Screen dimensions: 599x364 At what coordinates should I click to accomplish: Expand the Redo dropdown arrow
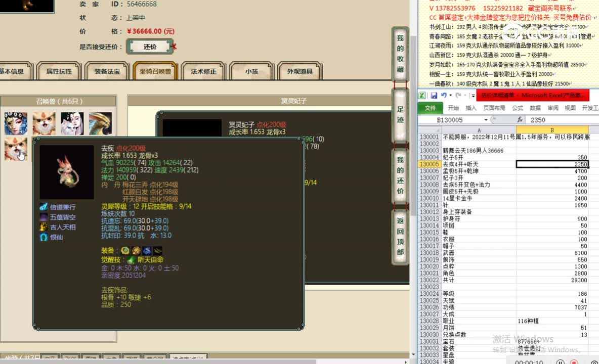tap(465, 96)
